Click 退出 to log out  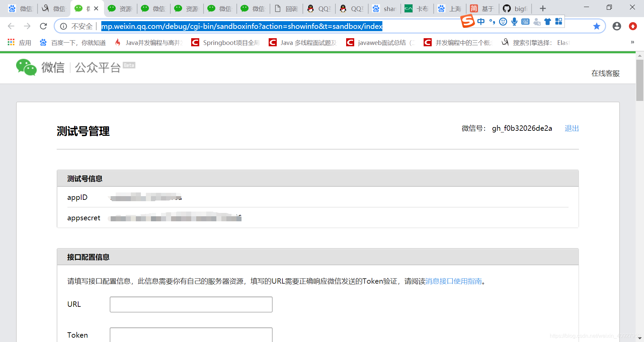pos(572,128)
